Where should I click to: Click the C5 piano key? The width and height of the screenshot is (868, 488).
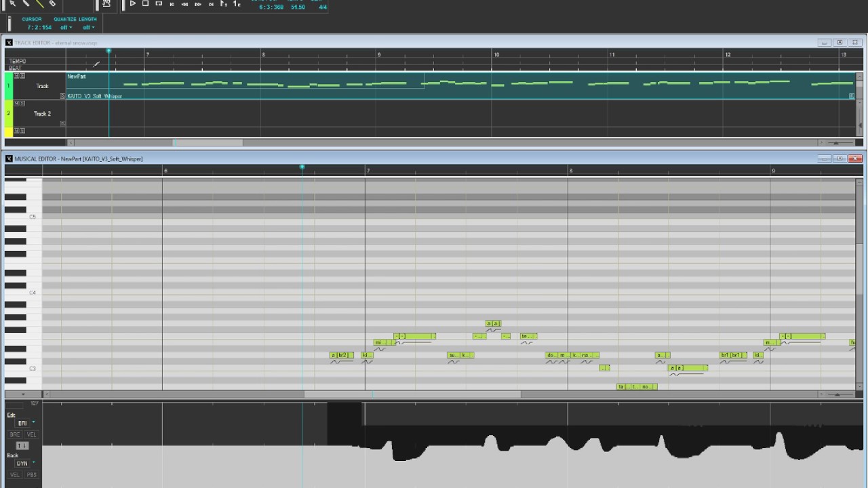click(24, 217)
